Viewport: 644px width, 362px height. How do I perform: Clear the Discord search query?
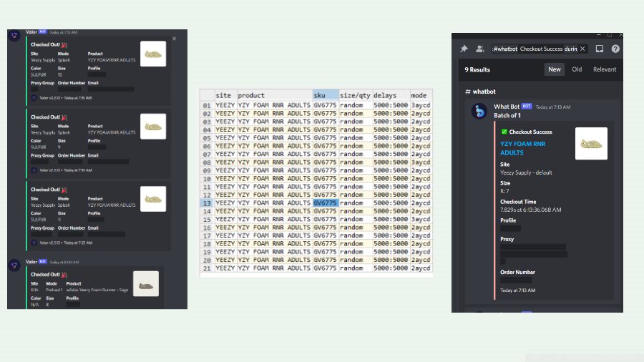(x=582, y=49)
